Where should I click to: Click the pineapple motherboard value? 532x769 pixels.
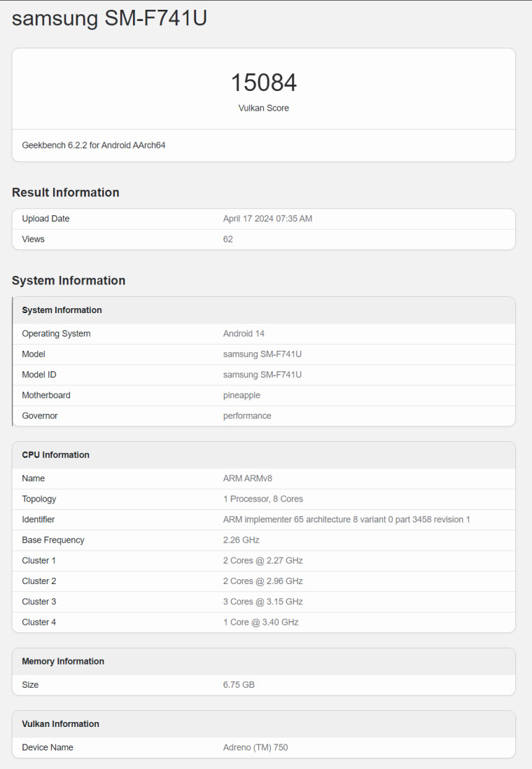241,395
